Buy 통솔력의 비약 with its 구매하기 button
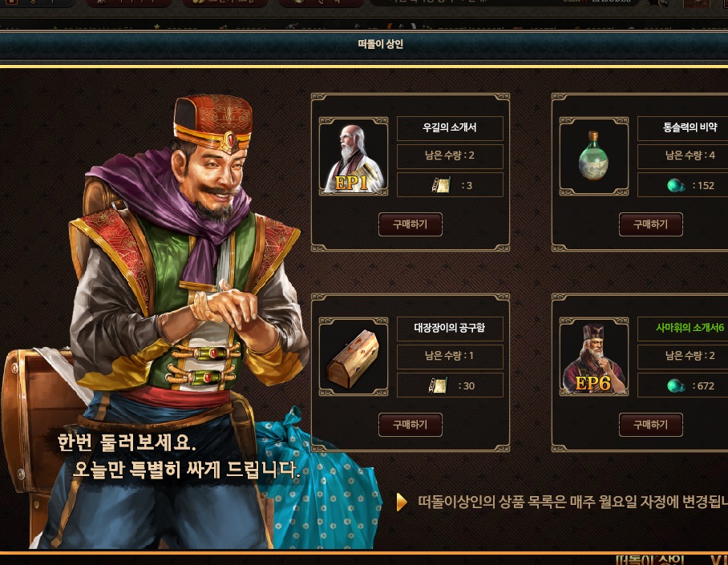 click(x=650, y=224)
